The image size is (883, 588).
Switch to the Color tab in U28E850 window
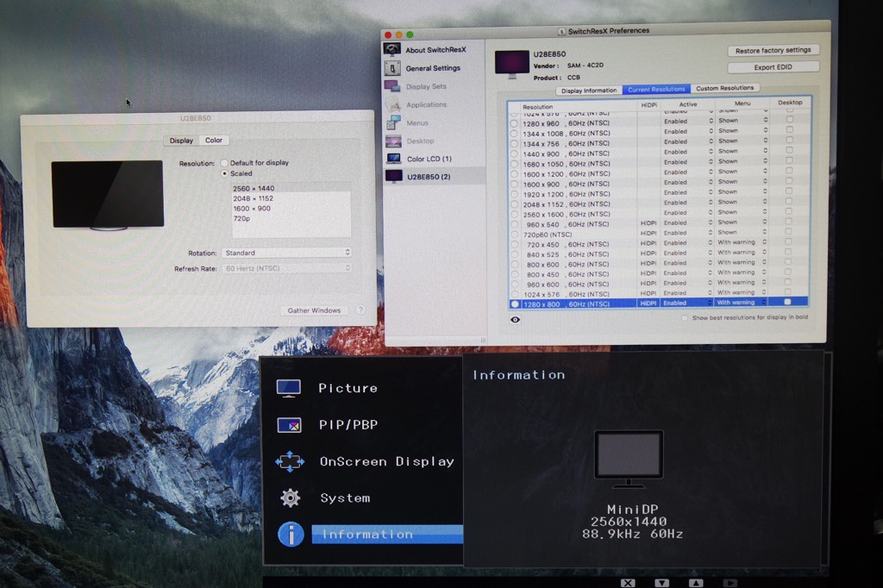click(x=214, y=141)
